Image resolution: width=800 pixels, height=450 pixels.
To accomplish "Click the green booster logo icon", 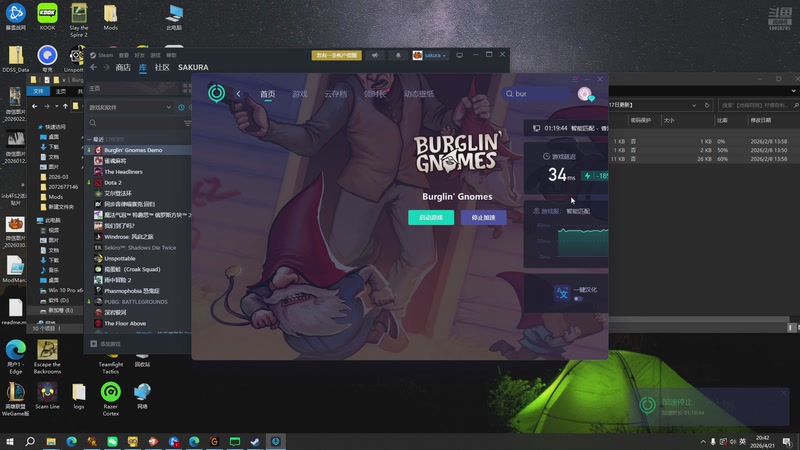I will tap(216, 93).
